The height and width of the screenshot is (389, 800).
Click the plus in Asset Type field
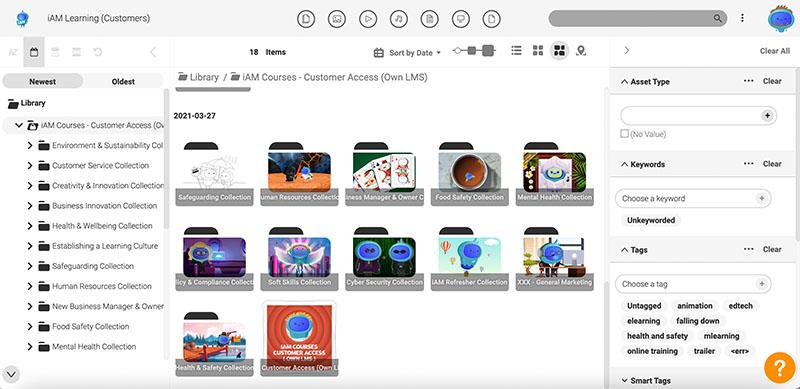click(767, 116)
